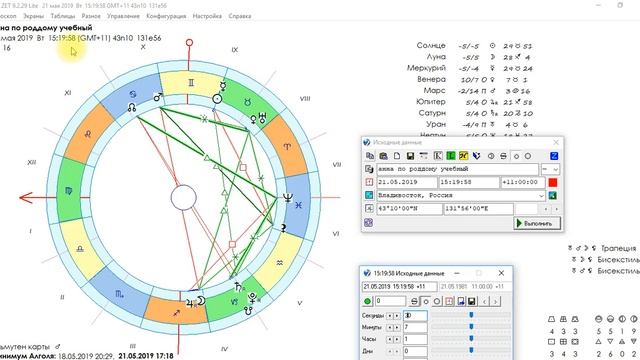Click the step input field showing 0 beside the green circle
640x360 pixels.
(390, 302)
